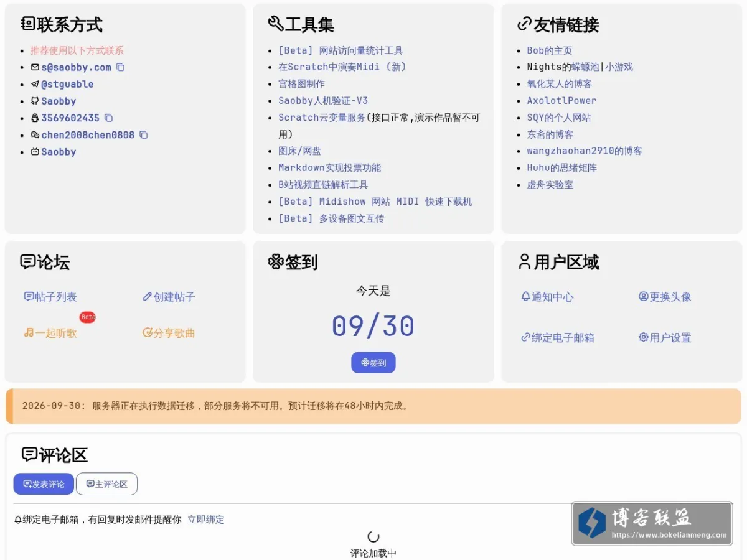Visit Huhu的思绪矩阵

(562, 168)
